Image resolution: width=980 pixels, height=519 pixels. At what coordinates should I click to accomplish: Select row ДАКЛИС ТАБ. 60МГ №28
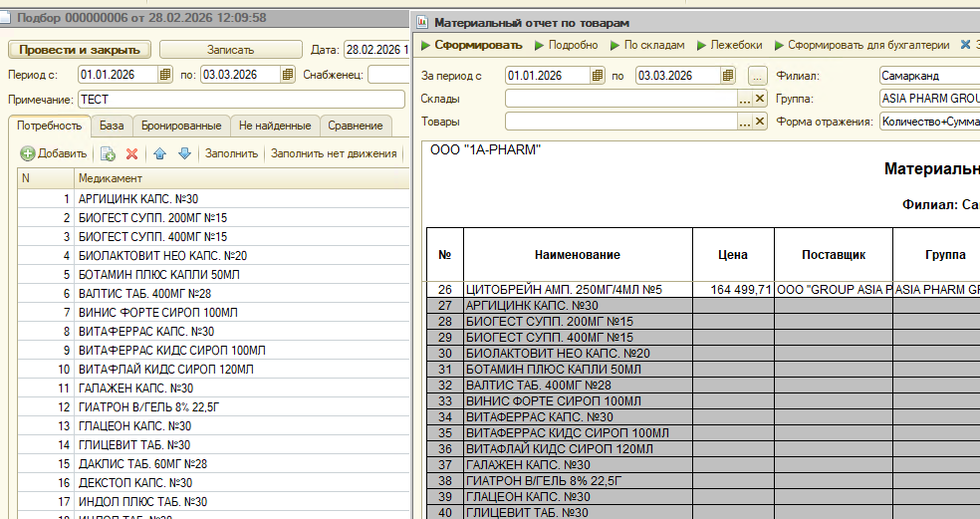click(x=213, y=464)
